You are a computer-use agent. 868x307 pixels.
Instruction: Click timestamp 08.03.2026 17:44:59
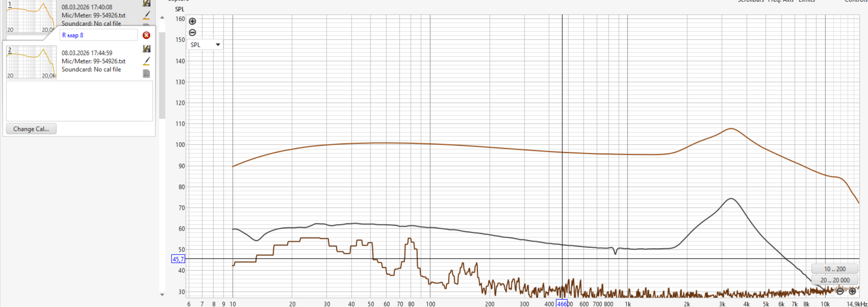tap(87, 53)
